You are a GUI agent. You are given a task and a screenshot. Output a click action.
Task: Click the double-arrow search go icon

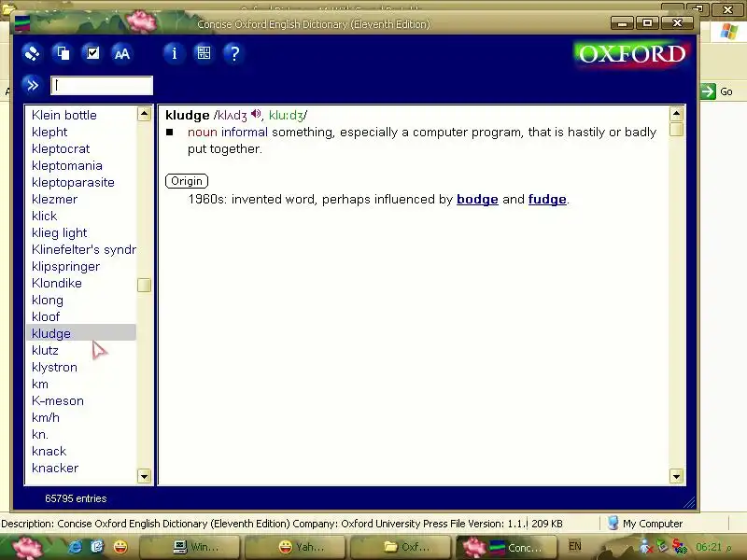pyautogui.click(x=33, y=86)
